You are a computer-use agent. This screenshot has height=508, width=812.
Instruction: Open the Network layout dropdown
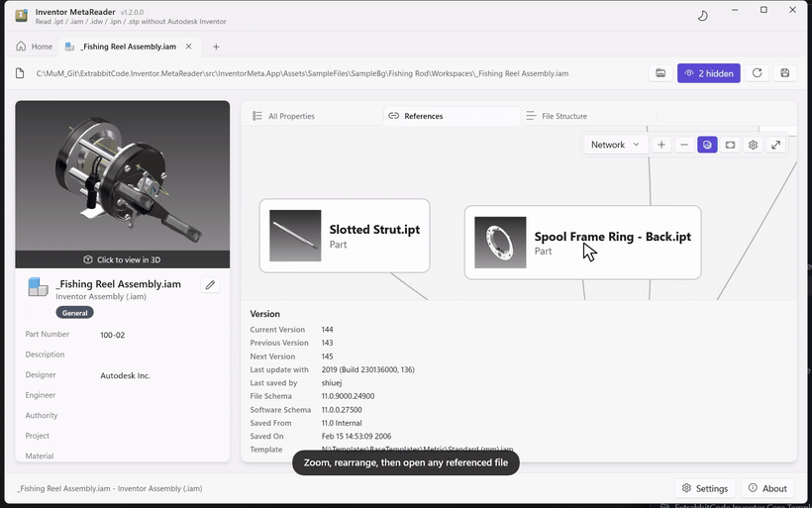point(615,145)
